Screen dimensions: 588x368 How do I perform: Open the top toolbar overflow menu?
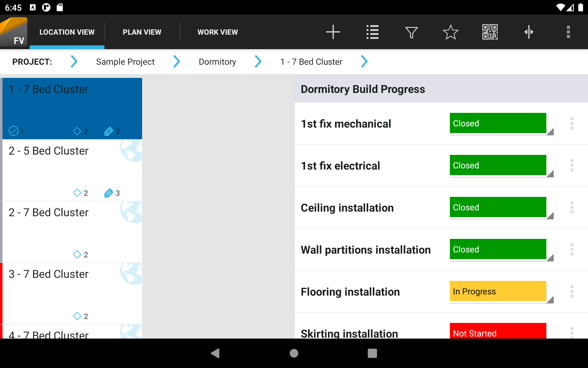568,32
